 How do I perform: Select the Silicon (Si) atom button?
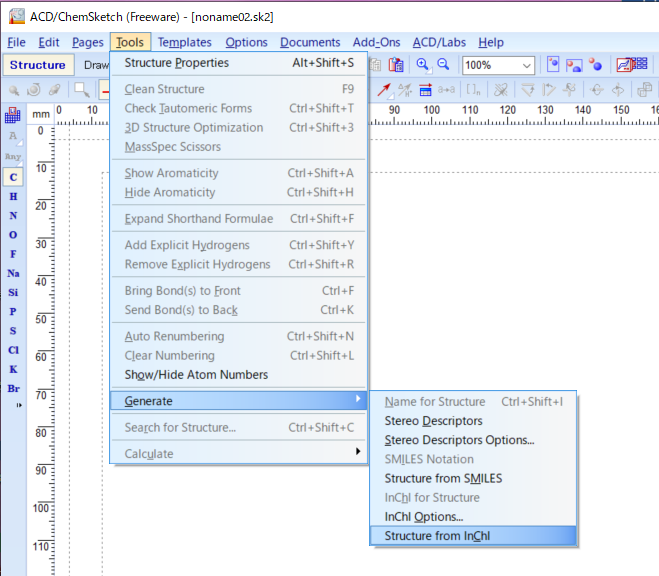[13, 292]
